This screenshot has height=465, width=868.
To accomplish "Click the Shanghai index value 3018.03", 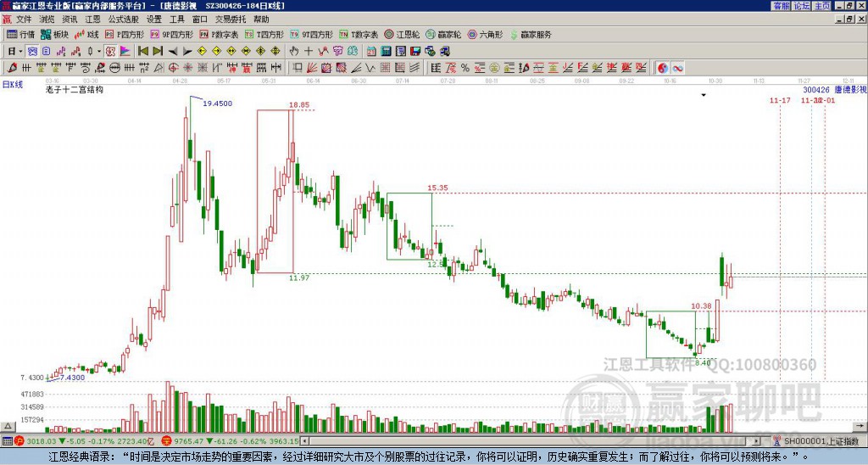I will 42,441.
